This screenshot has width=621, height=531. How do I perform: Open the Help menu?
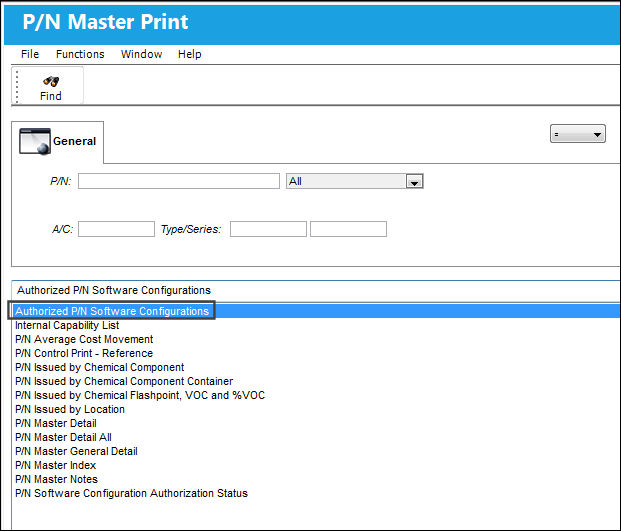(x=189, y=54)
